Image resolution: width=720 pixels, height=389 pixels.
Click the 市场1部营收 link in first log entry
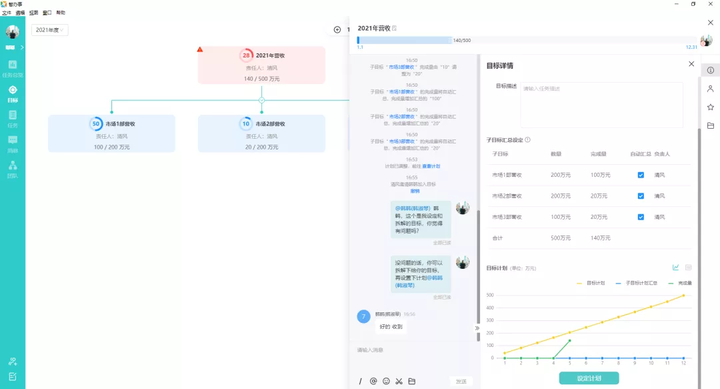coord(402,67)
